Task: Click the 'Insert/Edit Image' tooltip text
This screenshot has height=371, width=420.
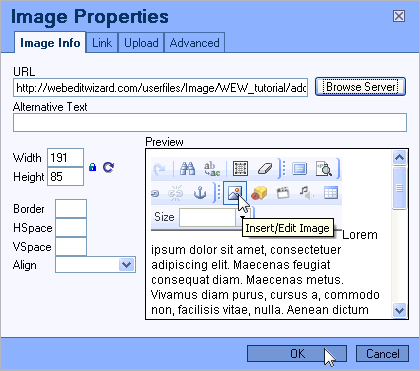Action: [x=287, y=228]
